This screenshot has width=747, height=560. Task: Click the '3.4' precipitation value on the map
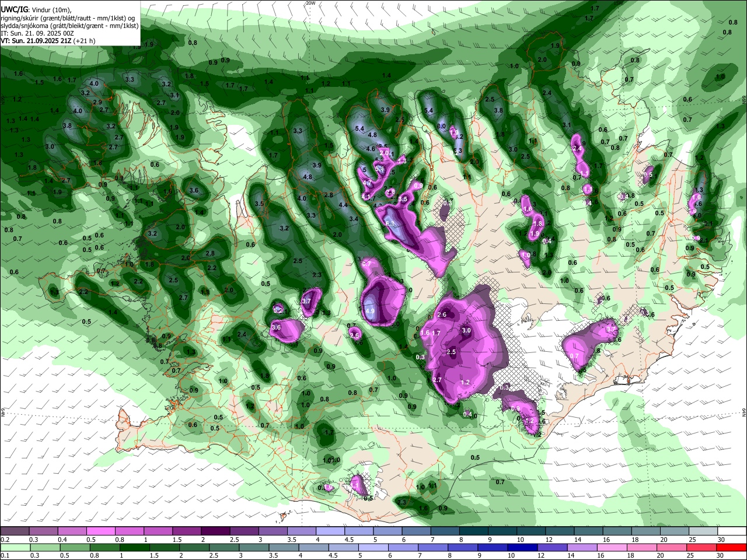(x=354, y=219)
